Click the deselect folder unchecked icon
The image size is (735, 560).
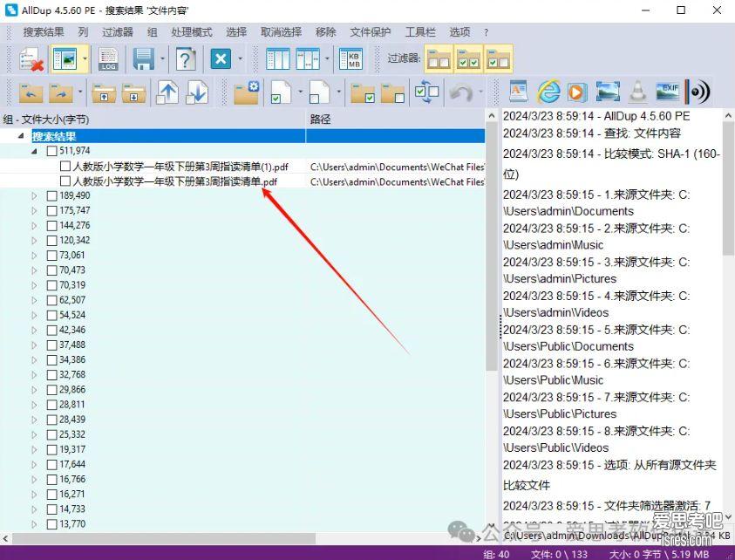(392, 92)
